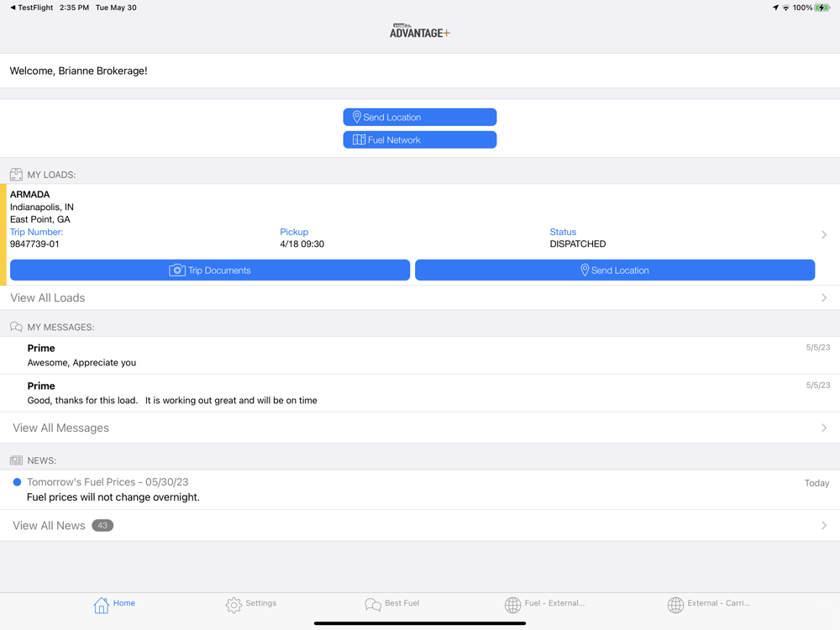Open the View All Loads row
This screenshot has width=840, height=630.
[420, 298]
